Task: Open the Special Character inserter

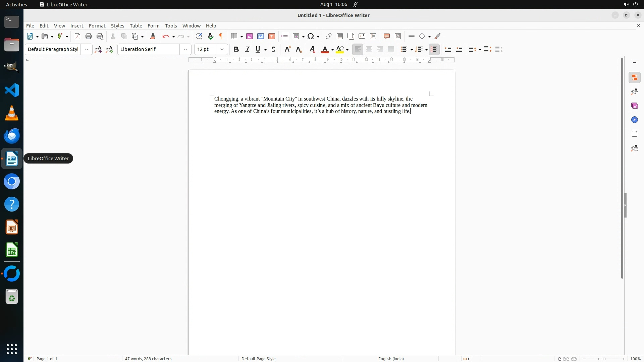Action: tap(311, 37)
